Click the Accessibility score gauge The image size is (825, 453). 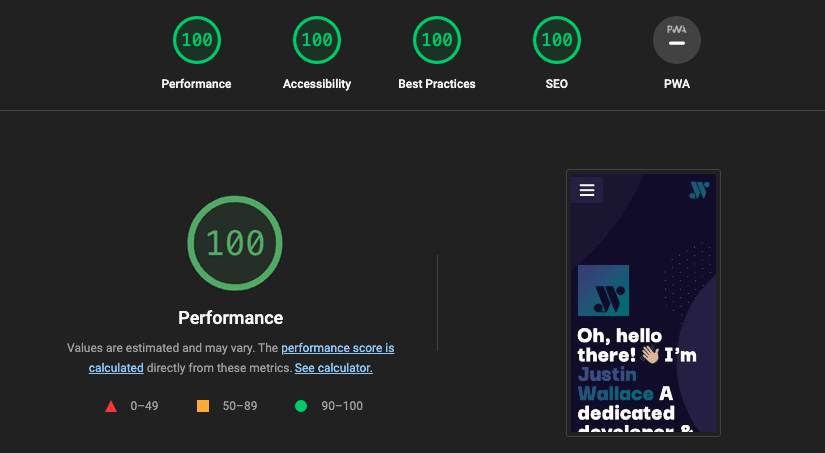point(317,41)
